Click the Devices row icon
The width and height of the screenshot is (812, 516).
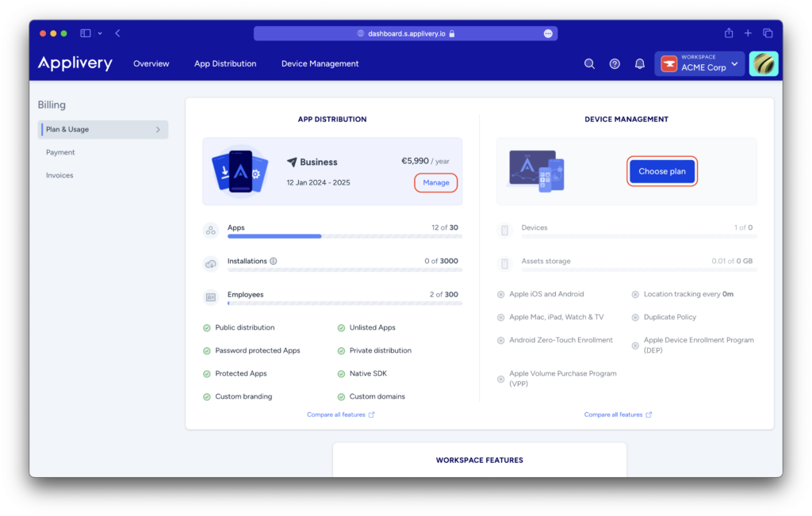pyautogui.click(x=505, y=231)
